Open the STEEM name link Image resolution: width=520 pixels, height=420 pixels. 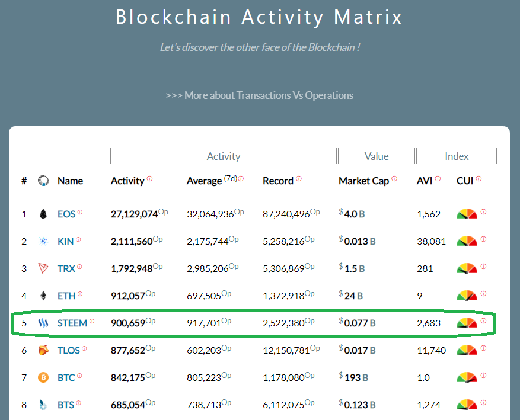click(x=72, y=323)
